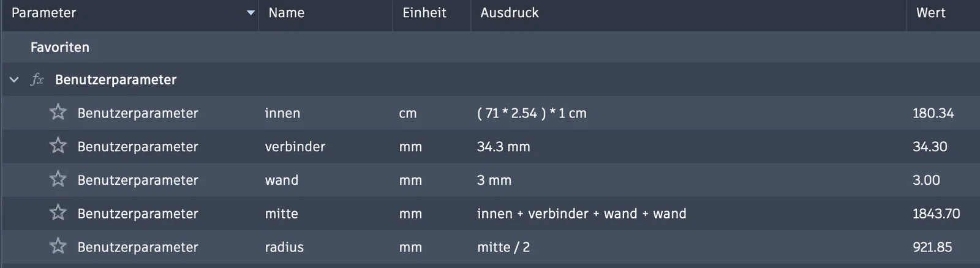Toggle favorite star for verbinder row
This screenshot has height=268, width=980.
(x=58, y=146)
